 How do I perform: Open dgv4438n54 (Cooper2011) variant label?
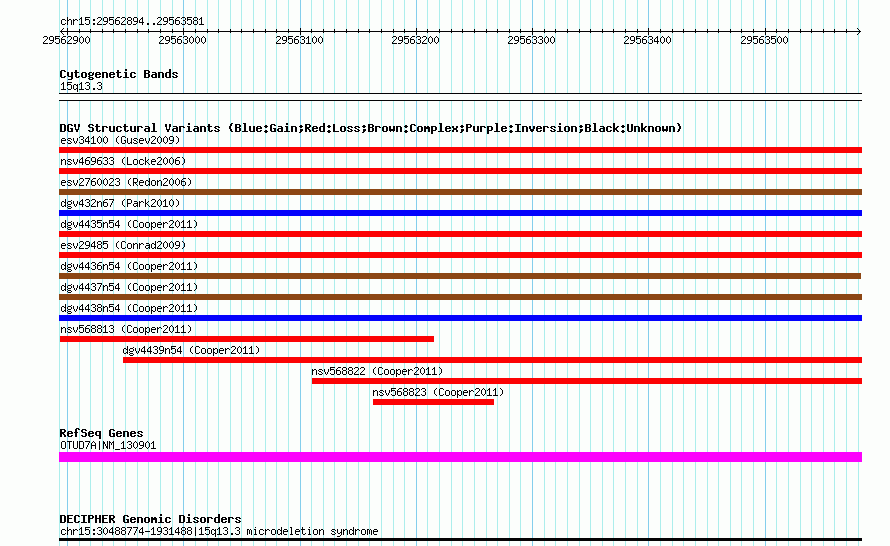129,308
